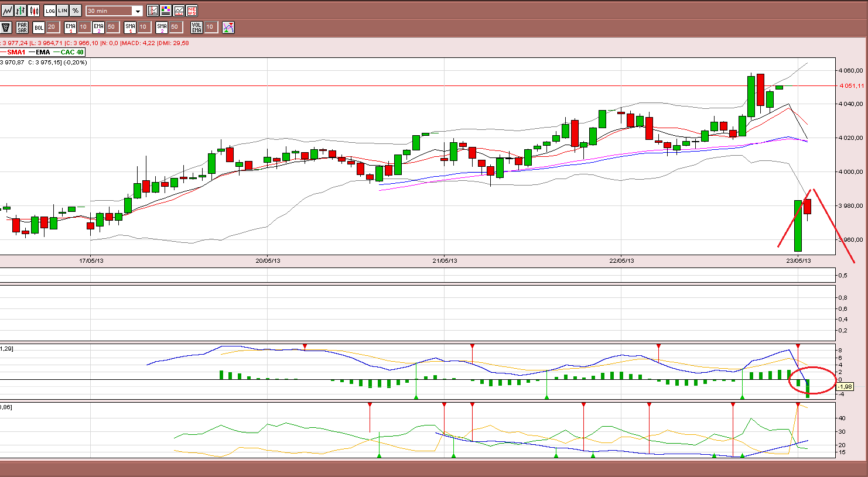
Task: Click the L: 3 964,71 low readout
Action: [x=47, y=43]
